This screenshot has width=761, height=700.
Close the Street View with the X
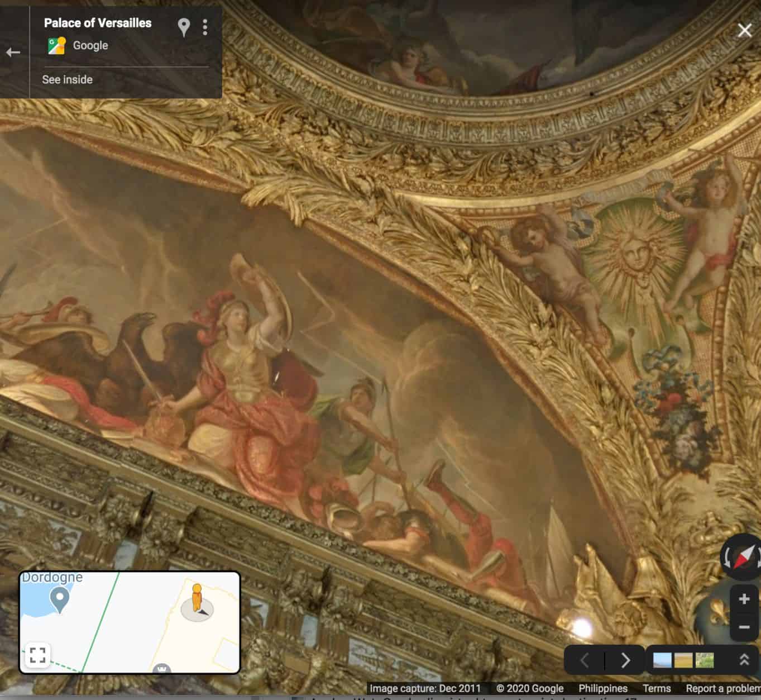tap(744, 30)
